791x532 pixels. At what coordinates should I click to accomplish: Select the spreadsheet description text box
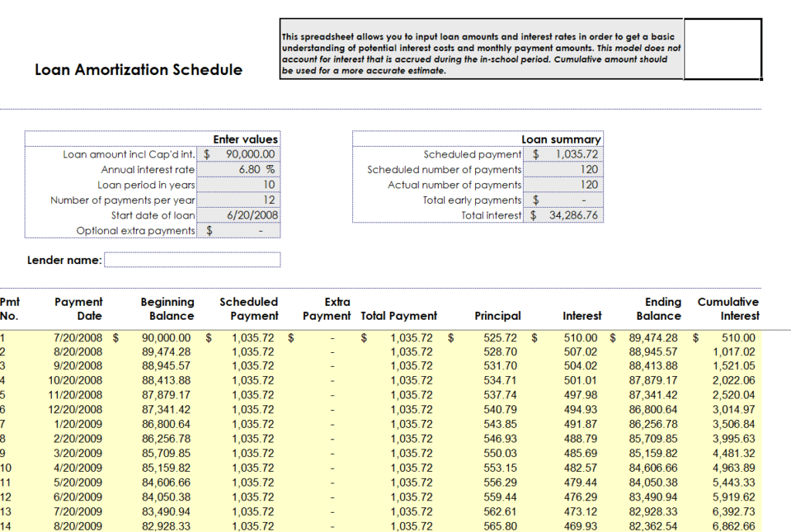coord(482,49)
